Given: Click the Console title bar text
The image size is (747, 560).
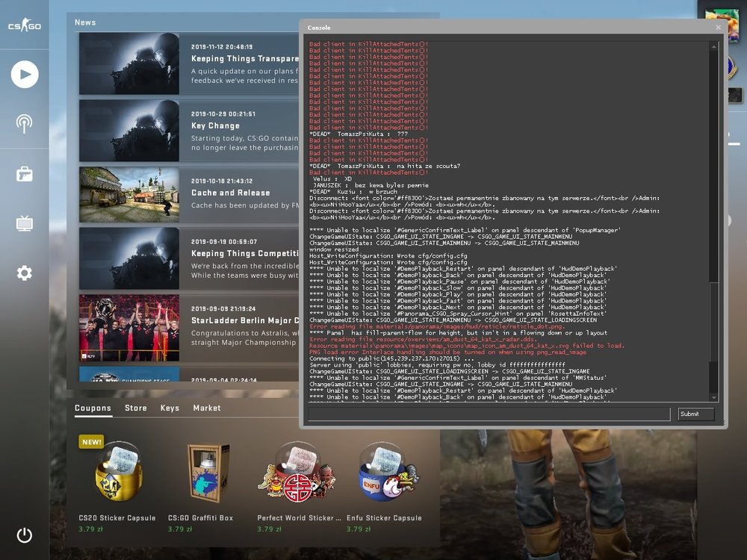Looking at the screenshot, I should click(319, 28).
